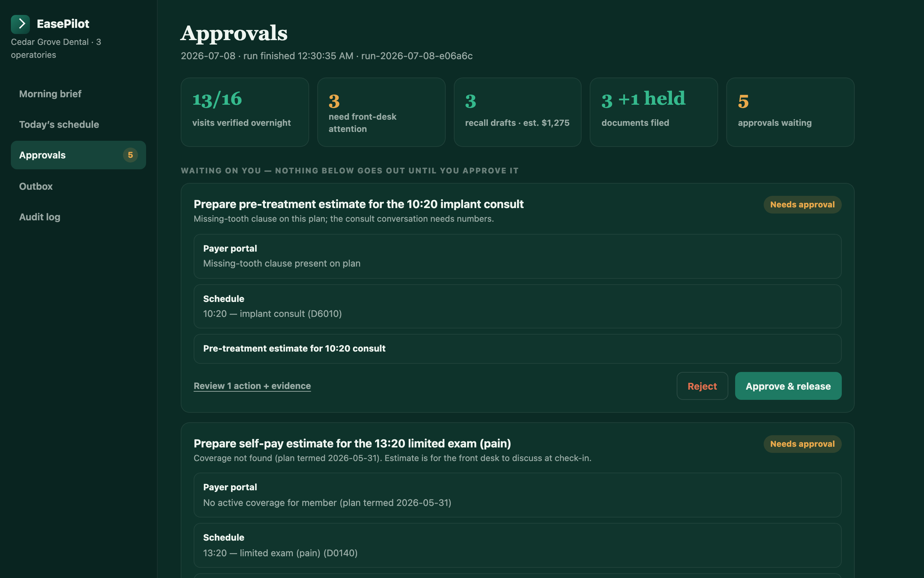
Task: Open the 13/16 visits verified overnight card
Action: 245,112
